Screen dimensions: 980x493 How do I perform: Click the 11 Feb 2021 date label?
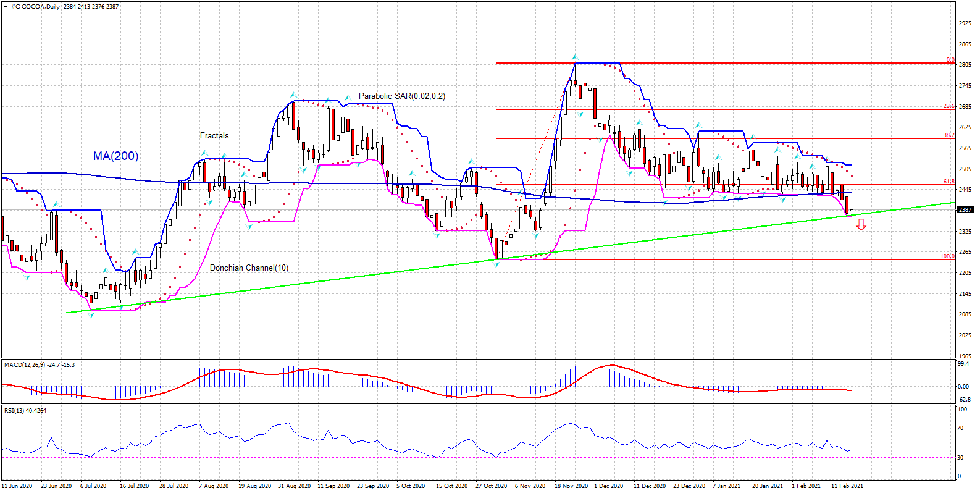point(847,486)
